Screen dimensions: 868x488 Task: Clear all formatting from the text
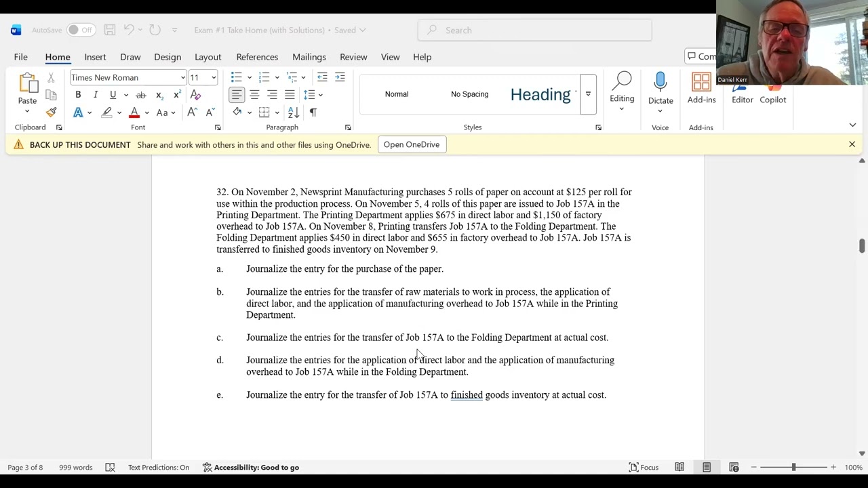click(195, 95)
